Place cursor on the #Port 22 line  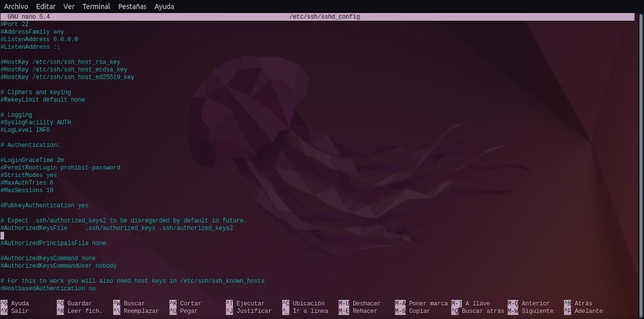tap(15, 24)
